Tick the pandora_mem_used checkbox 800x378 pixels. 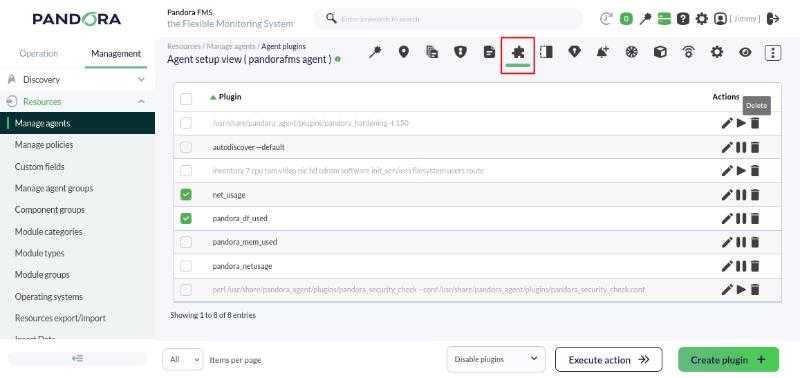(186, 242)
